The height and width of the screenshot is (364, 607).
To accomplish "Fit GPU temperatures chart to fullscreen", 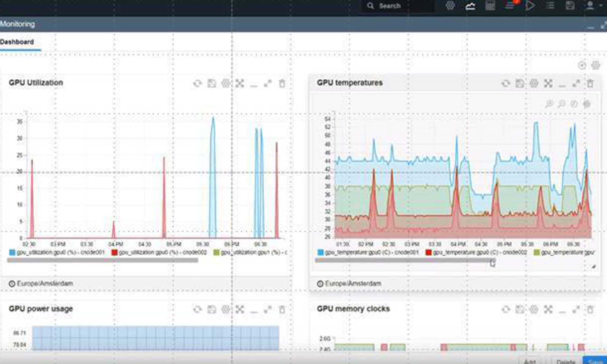I will click(548, 84).
